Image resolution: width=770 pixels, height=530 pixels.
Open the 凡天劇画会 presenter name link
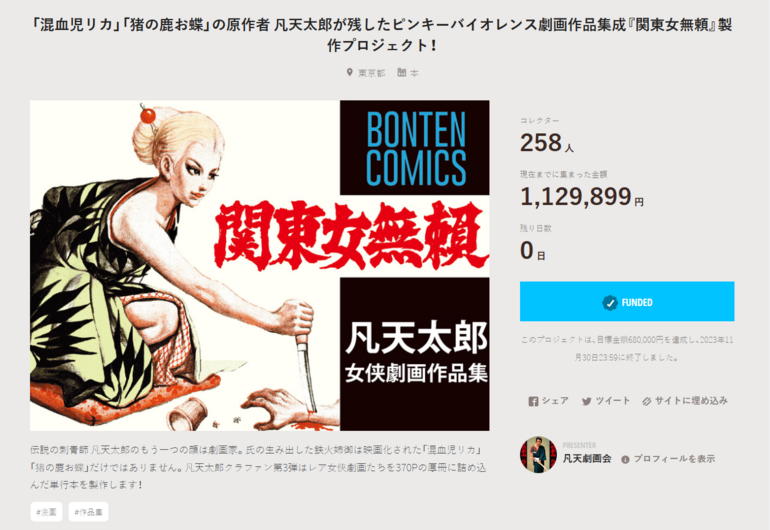point(587,459)
